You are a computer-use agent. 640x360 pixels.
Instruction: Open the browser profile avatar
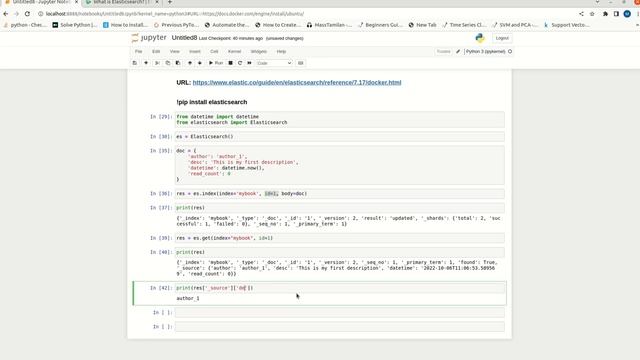tap(627, 14)
